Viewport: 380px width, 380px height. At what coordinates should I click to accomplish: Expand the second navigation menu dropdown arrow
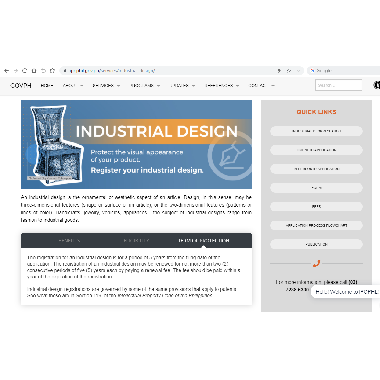click(x=82, y=86)
